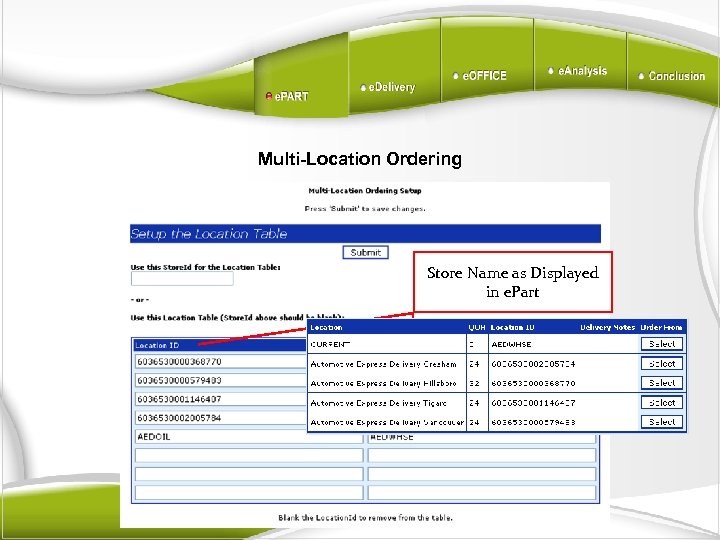Choose Select for Automotive Express Delivery Hillsboro

(662, 382)
